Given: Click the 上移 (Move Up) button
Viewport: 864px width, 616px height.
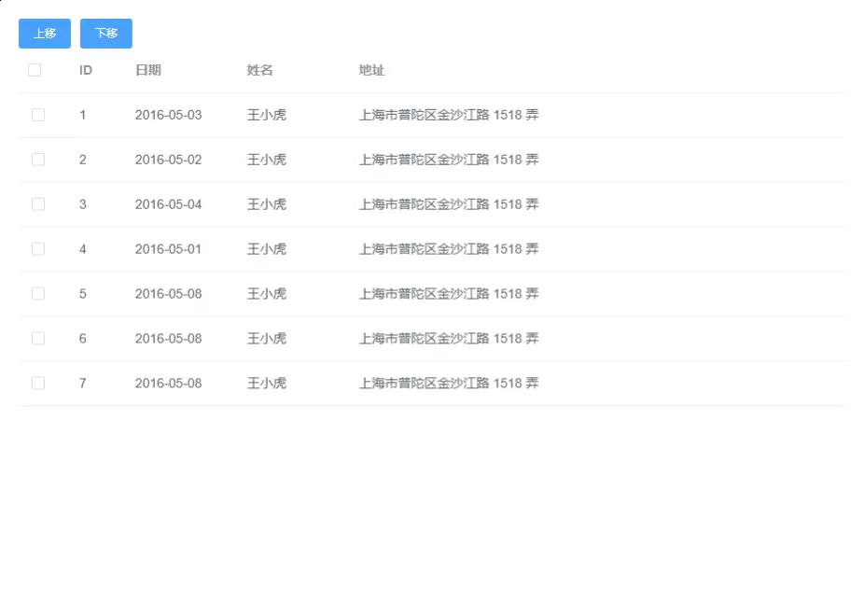Looking at the screenshot, I should coord(44,33).
